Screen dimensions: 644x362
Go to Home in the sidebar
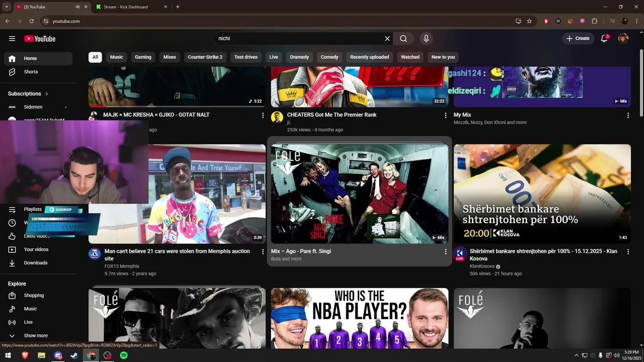pyautogui.click(x=38, y=58)
